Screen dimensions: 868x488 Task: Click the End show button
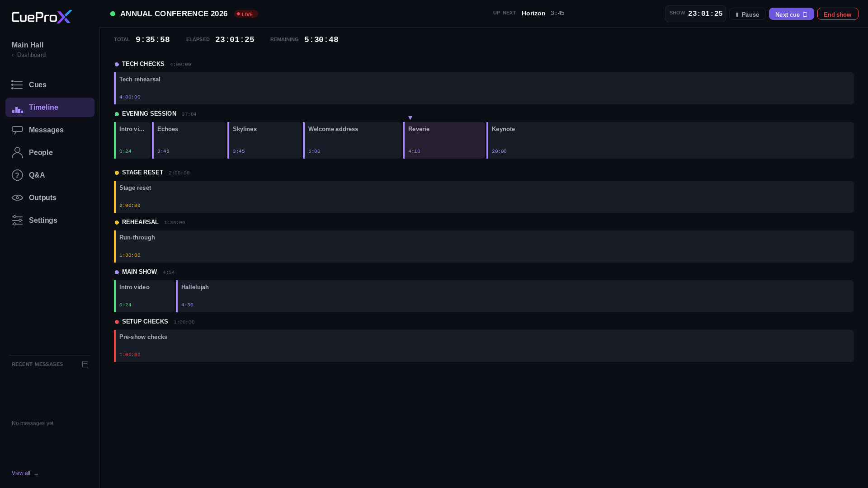point(838,14)
